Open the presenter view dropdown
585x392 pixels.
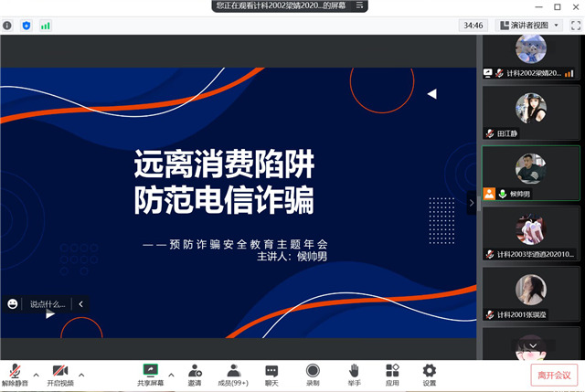[529, 26]
